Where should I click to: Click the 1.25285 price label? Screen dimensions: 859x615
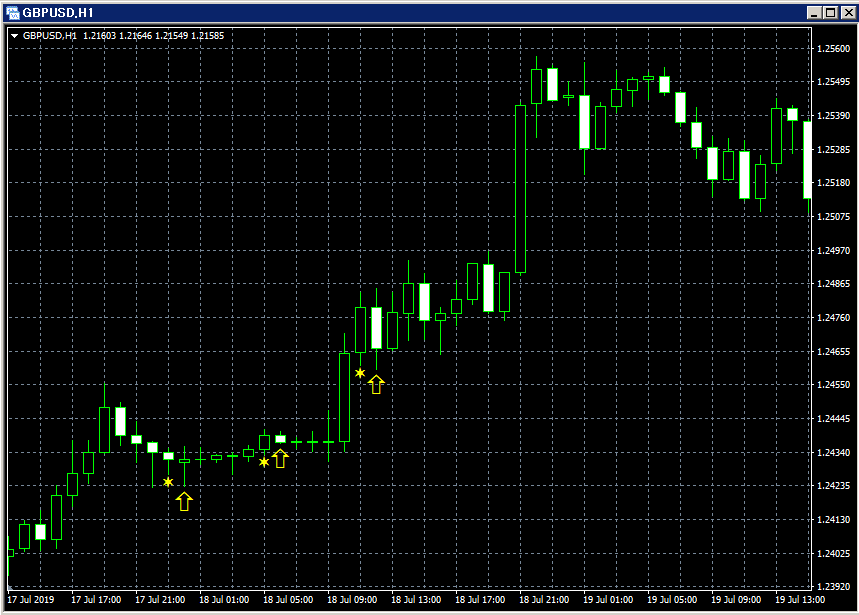(x=833, y=150)
